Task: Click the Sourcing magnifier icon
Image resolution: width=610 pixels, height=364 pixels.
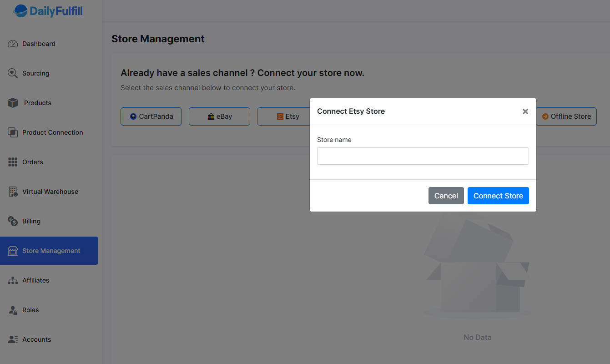Action: [x=13, y=73]
